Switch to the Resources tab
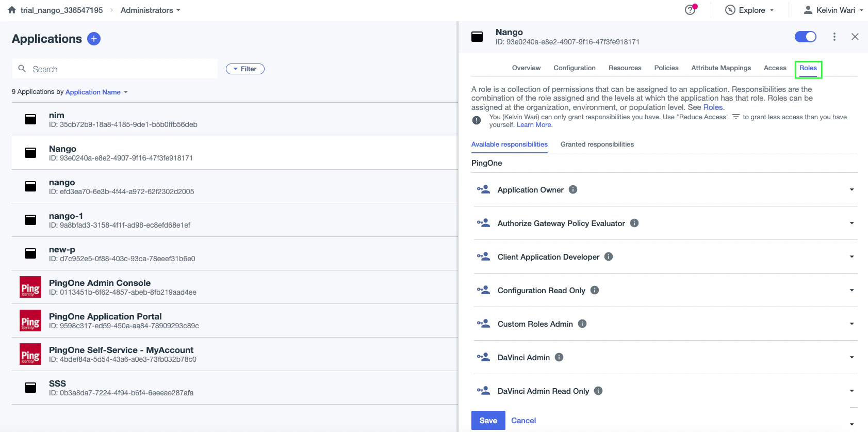Image resolution: width=868 pixels, height=432 pixels. [625, 68]
